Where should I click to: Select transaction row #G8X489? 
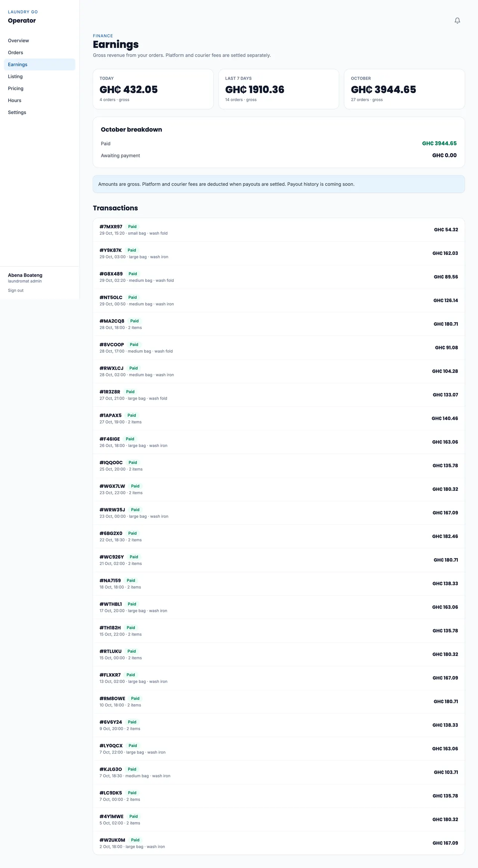coord(279,277)
